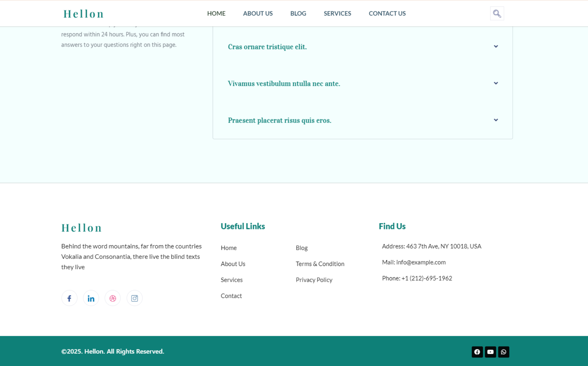Open the Dribbble social icon

click(x=113, y=298)
